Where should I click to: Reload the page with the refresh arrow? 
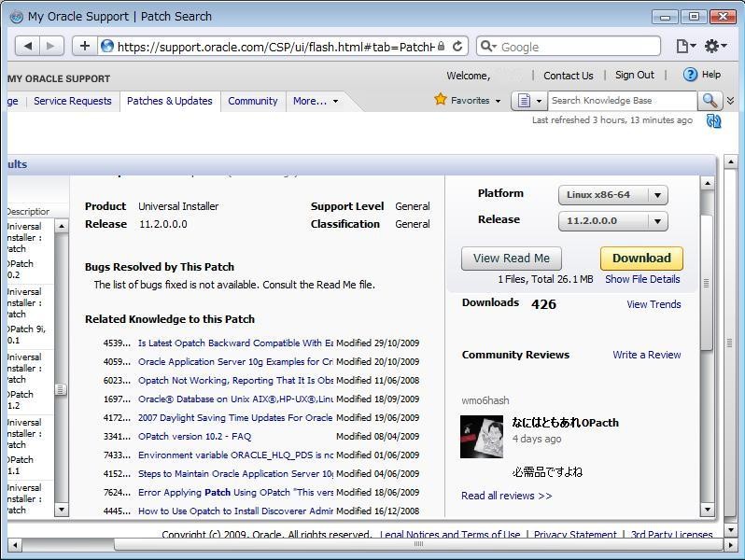pos(457,46)
